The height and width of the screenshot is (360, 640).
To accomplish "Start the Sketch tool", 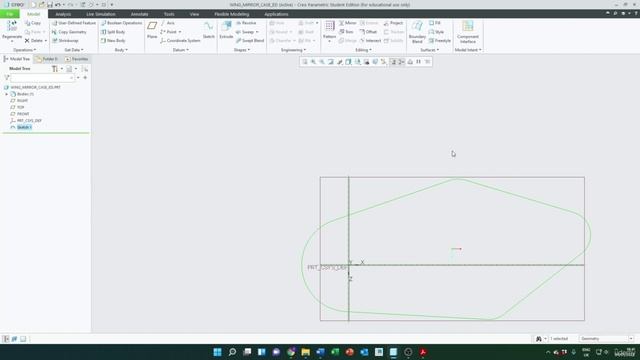I will pos(209,30).
